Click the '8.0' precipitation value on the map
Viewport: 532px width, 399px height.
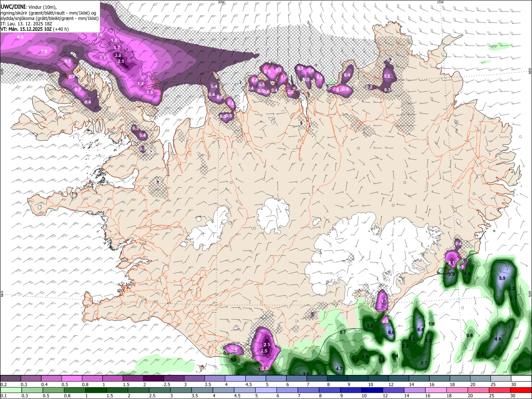click(391, 333)
